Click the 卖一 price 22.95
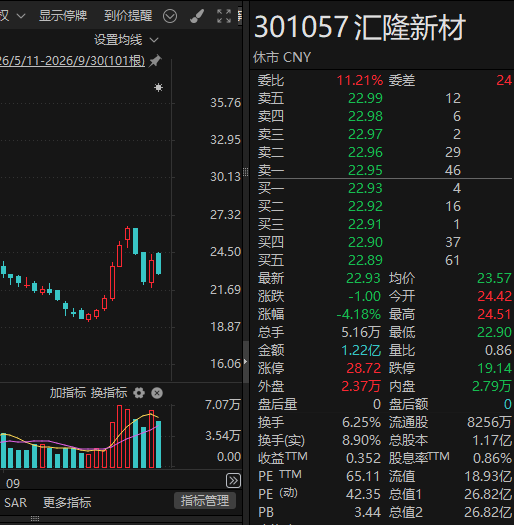Viewport: 514px width, 525px height. click(365, 170)
